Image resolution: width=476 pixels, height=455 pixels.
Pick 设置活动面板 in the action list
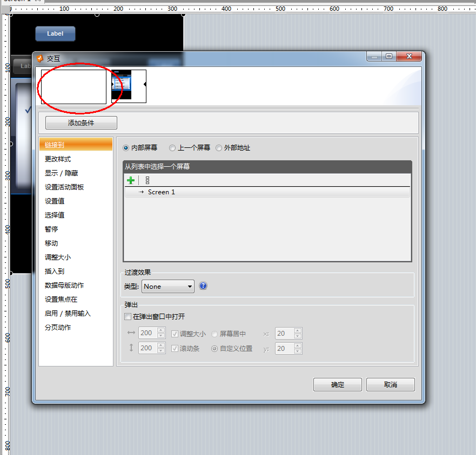(x=64, y=187)
